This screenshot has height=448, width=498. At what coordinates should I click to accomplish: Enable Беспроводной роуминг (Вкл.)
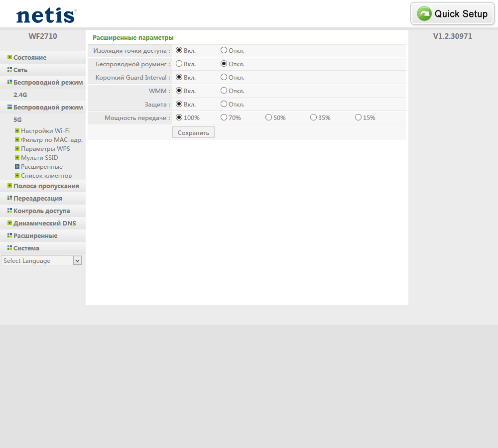coord(179,64)
